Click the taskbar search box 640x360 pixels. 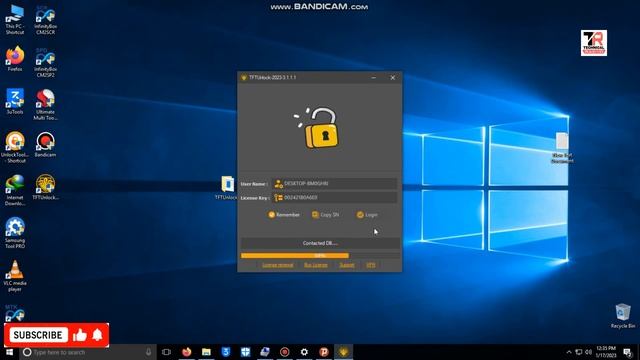87,352
